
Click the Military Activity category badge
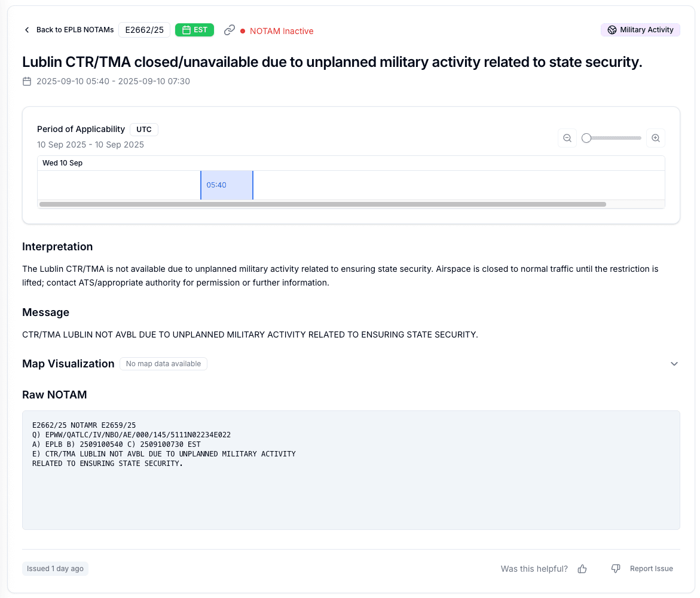tap(640, 30)
